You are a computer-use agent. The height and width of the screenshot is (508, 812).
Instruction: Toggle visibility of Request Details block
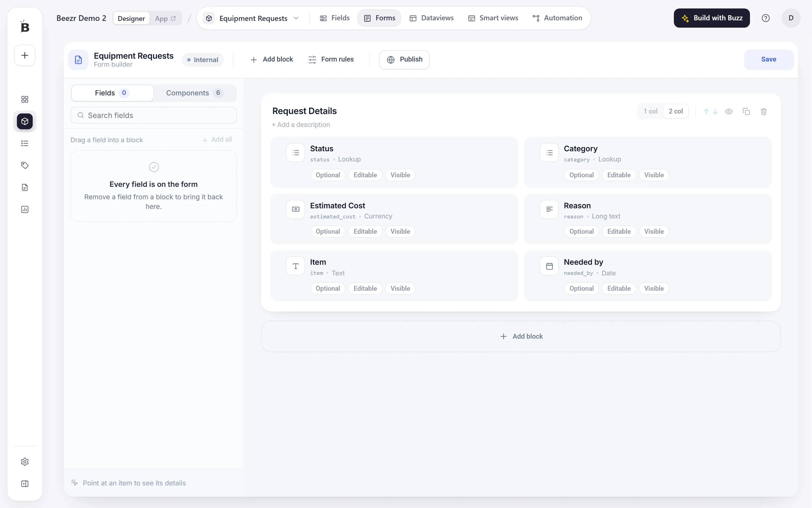pos(729,111)
